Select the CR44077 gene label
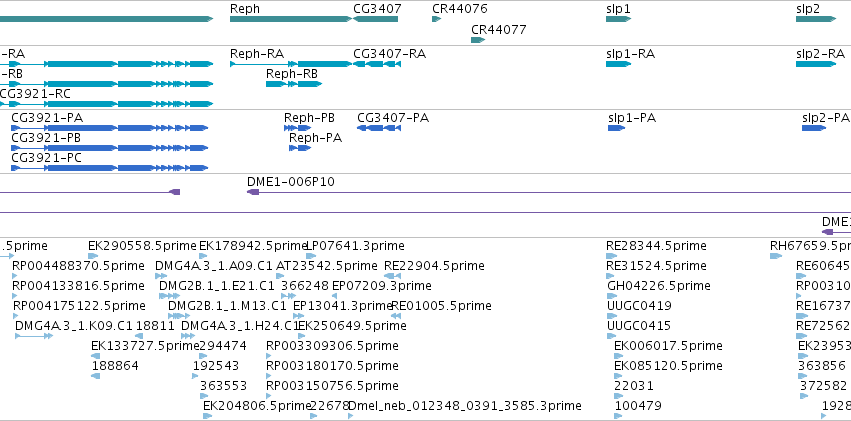This screenshot has height=421, width=851. point(499,30)
